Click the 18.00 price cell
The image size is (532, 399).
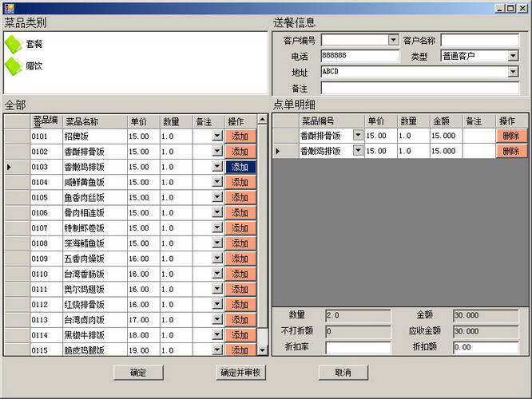pos(144,335)
